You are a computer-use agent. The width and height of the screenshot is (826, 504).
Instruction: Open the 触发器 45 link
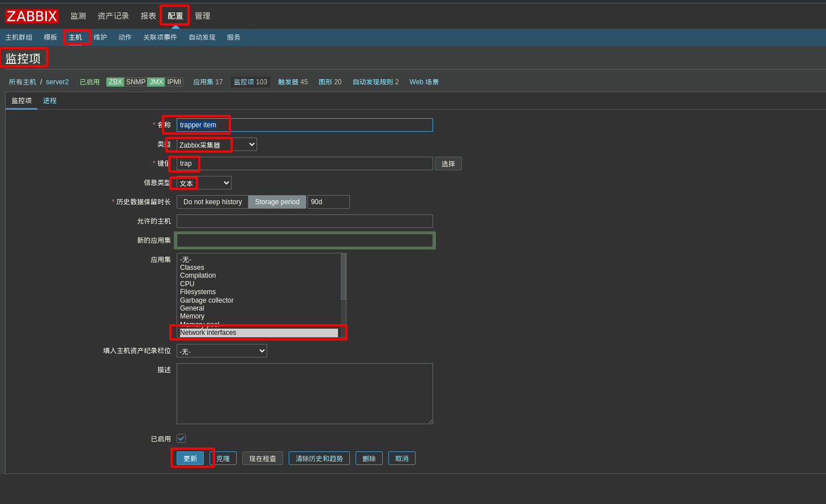(293, 81)
